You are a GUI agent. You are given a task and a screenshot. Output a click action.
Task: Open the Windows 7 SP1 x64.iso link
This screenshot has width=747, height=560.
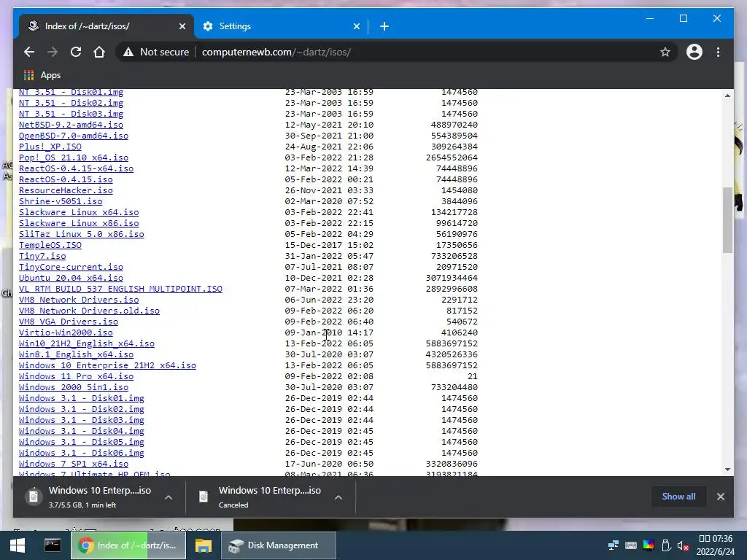coord(74,464)
